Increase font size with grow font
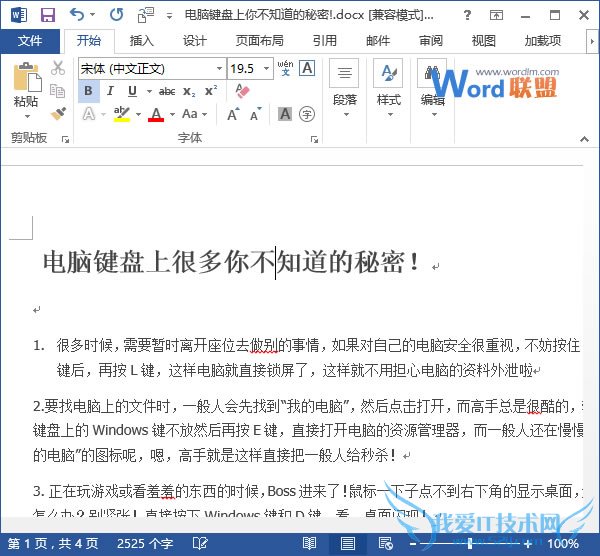Screen dimensions: 600x556 [x=233, y=114]
